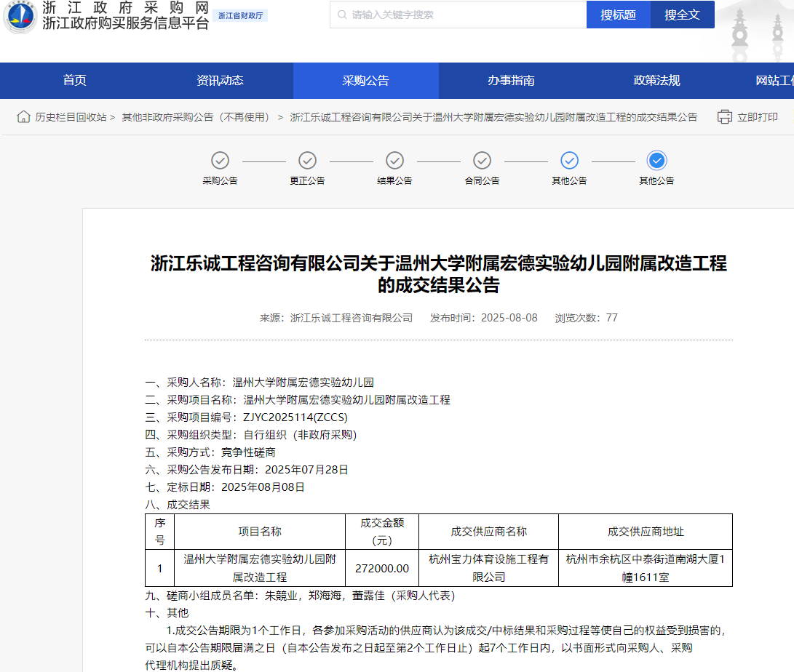Click the 采购公告 step checkmark circle
Viewport: 794px width, 672px height.
pyautogui.click(x=220, y=160)
